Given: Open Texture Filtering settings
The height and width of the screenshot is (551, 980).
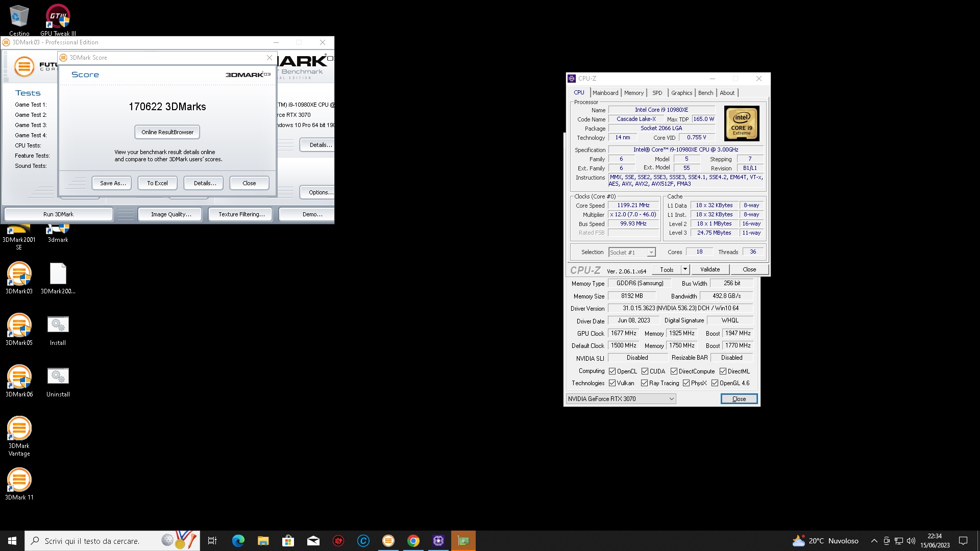Looking at the screenshot, I should pos(241,214).
